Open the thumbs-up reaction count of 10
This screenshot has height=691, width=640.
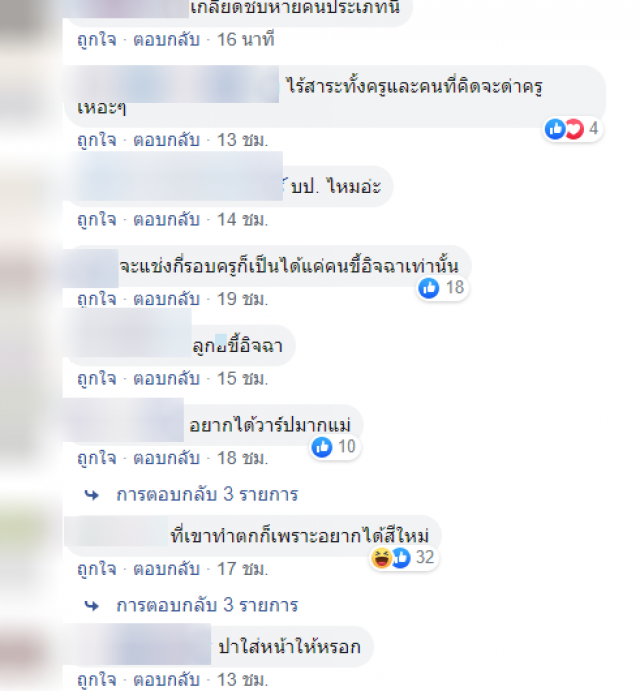pos(335,447)
